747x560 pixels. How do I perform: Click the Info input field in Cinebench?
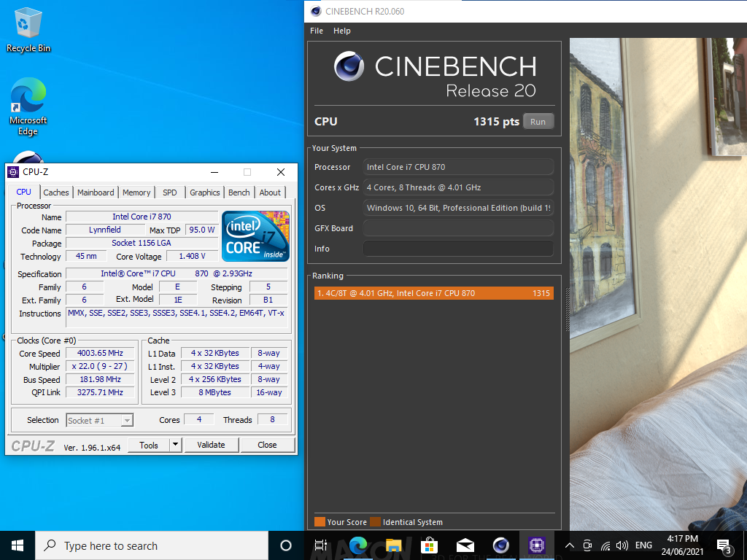pyautogui.click(x=458, y=249)
